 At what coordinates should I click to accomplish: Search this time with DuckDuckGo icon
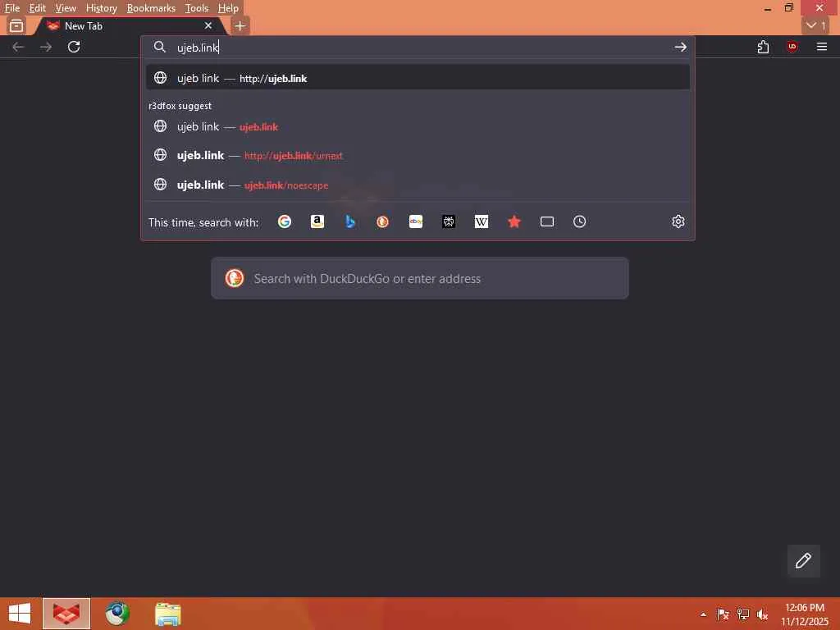pyautogui.click(x=382, y=221)
